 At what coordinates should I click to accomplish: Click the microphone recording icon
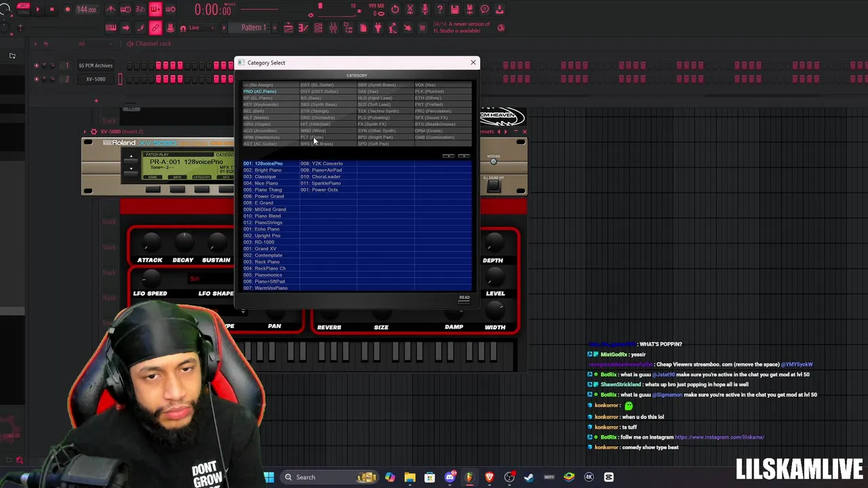pyautogui.click(x=425, y=9)
